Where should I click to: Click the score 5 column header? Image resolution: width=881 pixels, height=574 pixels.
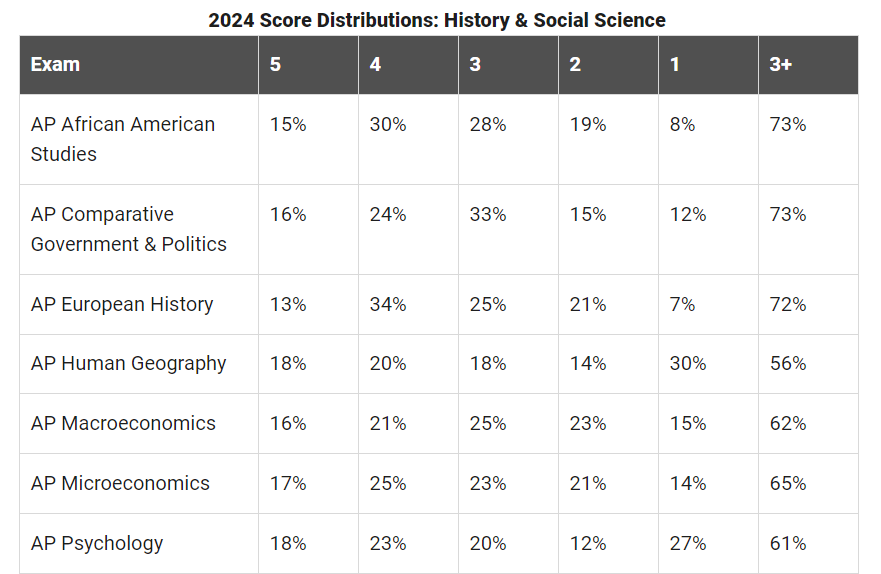[275, 64]
